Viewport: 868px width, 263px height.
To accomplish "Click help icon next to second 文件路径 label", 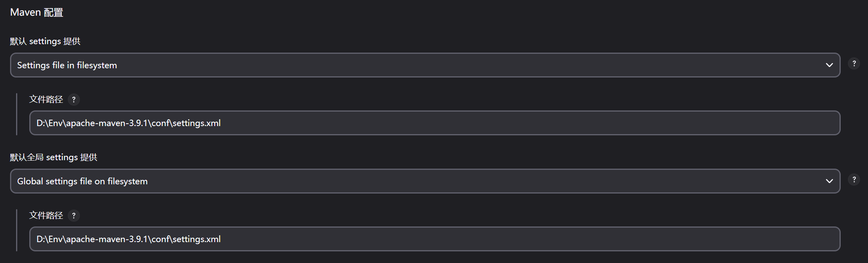I will click(73, 216).
